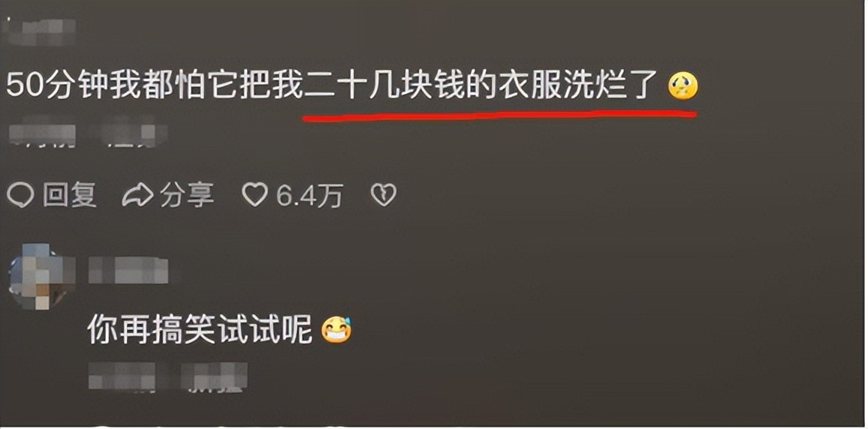Image resolution: width=868 pixels, height=429 pixels.
Task: Click first blurred timestamp below the reply
Action: point(122,377)
